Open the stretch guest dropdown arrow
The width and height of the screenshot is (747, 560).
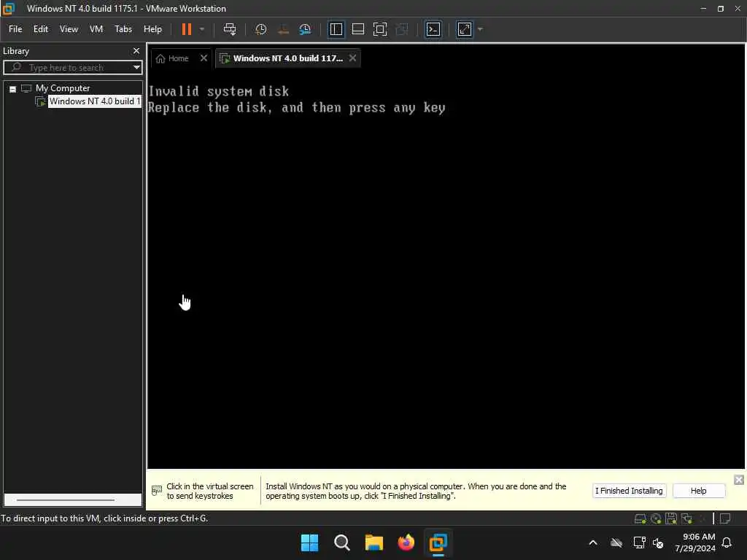(480, 29)
